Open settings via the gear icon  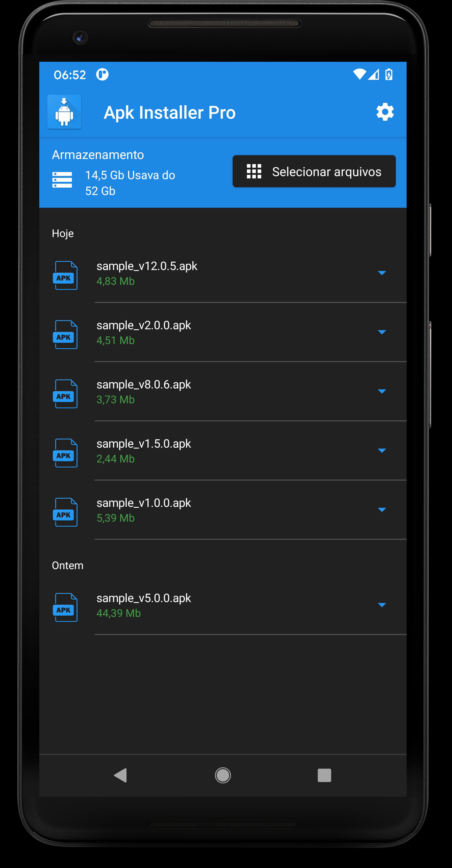click(385, 112)
